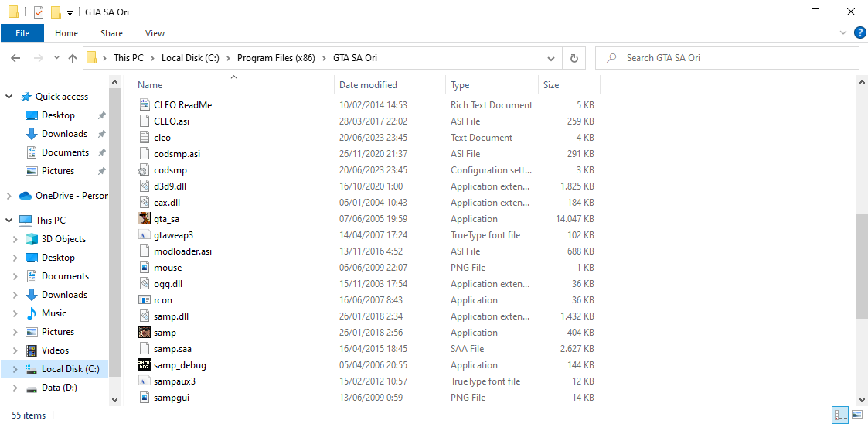Select the eax.dll file icon
This screenshot has height=424, width=868.
(144, 202)
